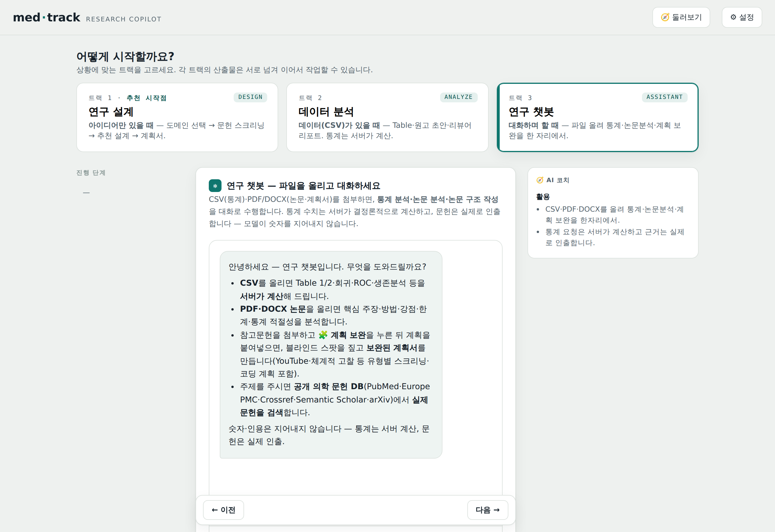Open 설정 settings button
Screen dimensions: 775x532
tap(742, 17)
